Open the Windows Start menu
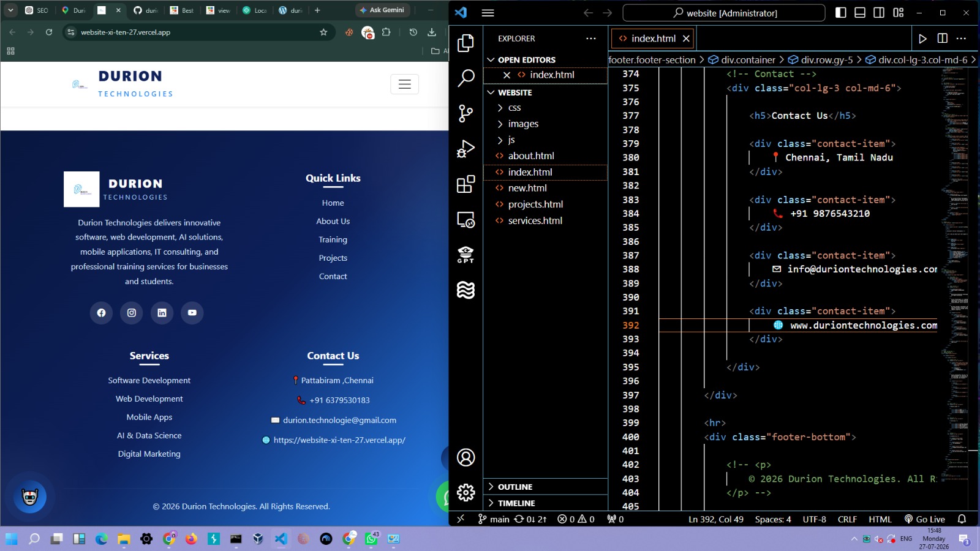The image size is (980, 551). 11,539
